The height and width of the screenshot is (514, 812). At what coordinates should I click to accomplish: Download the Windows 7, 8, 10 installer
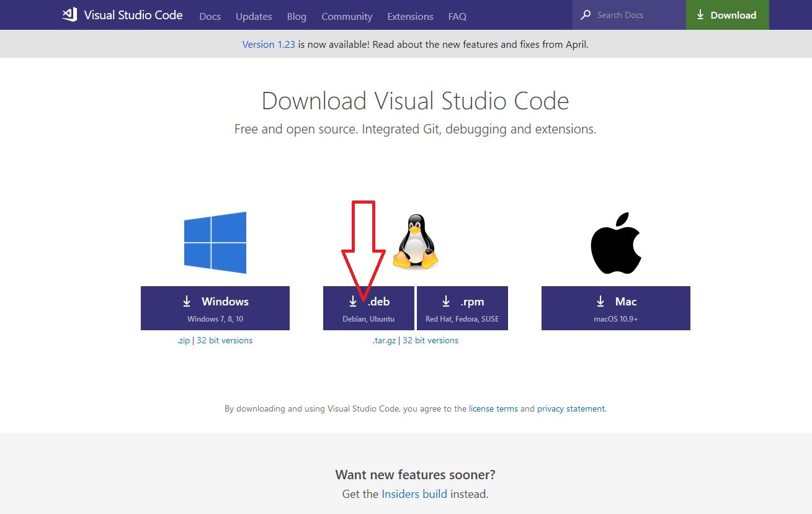point(215,308)
